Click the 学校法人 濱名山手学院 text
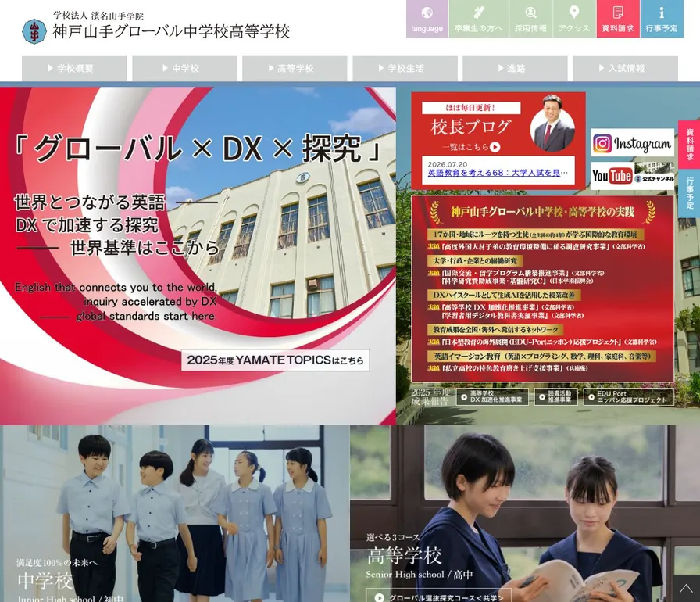This screenshot has height=602, width=700. [98, 16]
